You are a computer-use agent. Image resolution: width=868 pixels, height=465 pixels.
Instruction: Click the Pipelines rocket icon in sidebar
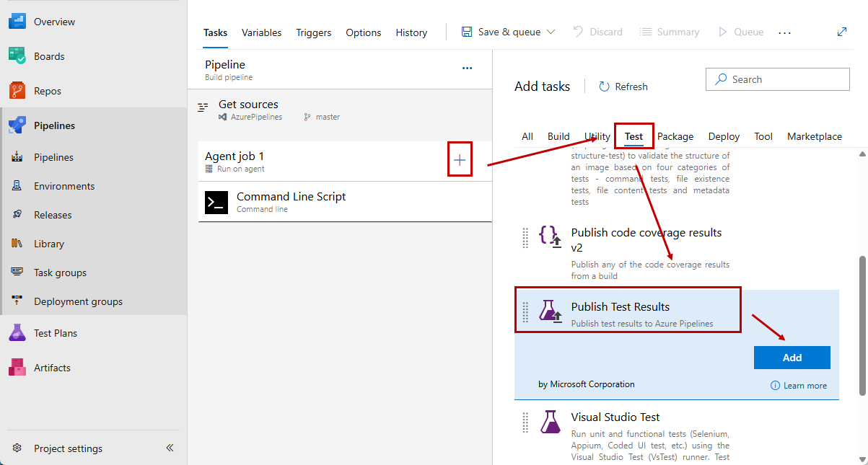coord(17,125)
